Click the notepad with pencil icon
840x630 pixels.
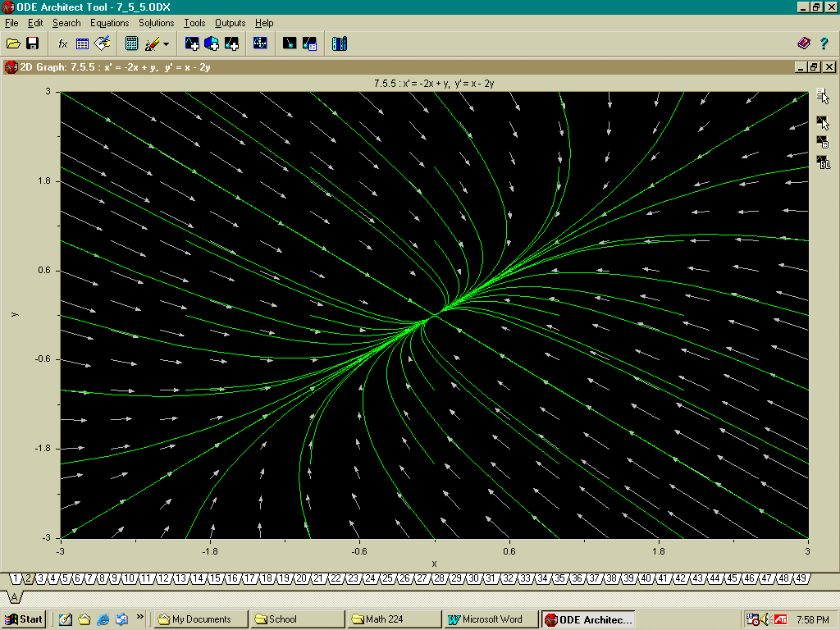102,43
